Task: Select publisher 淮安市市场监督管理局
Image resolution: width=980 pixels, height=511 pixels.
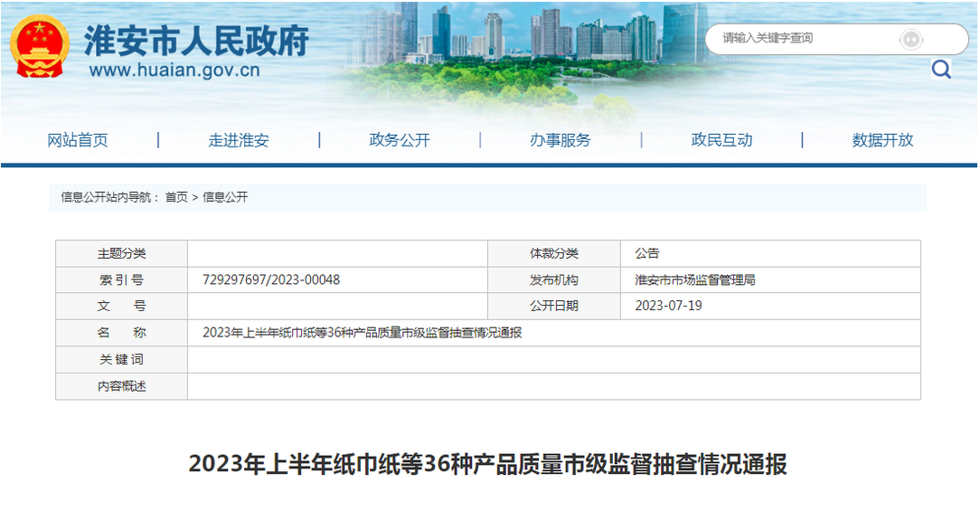Action: (x=695, y=279)
